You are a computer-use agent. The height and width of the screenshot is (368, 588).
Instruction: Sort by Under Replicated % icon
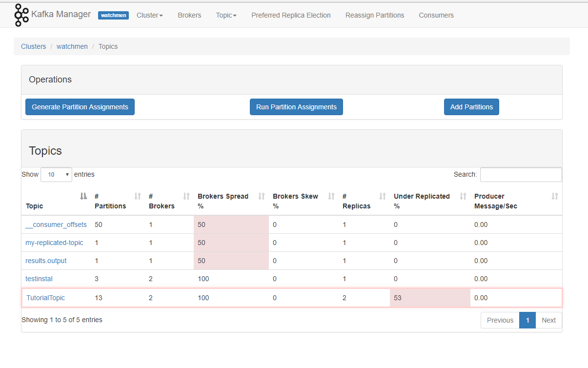tap(463, 196)
